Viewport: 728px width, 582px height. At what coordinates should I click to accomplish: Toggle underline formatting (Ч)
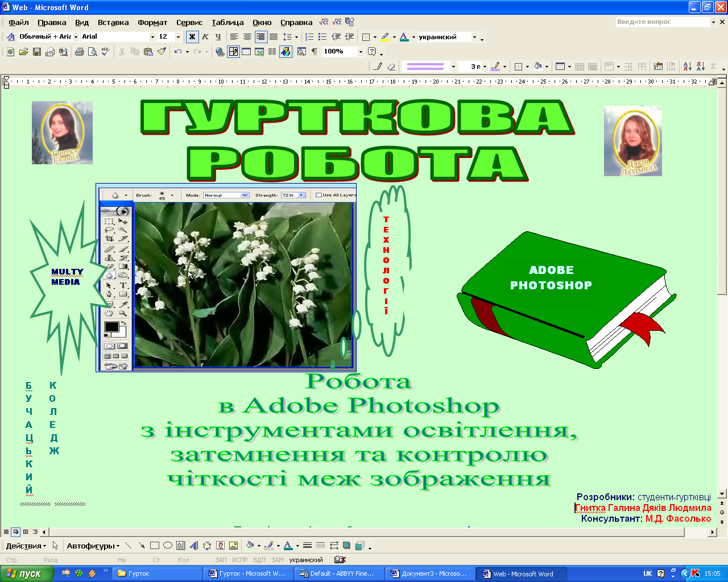point(218,36)
